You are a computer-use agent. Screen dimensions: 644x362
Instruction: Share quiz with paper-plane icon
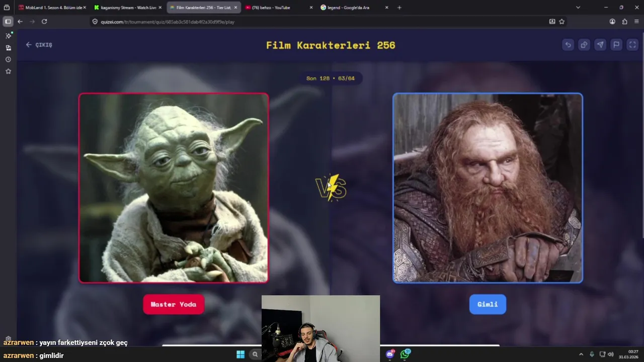(600, 45)
